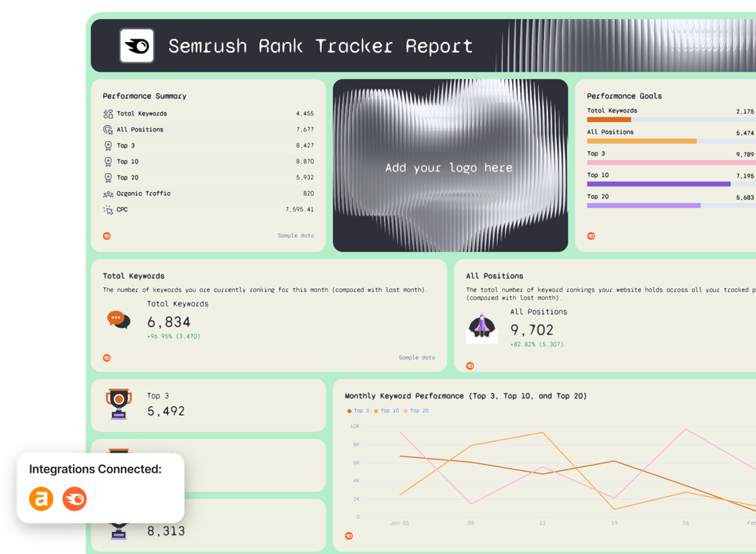
Task: Click the Top 3 trophy icon
Action: 117,402
